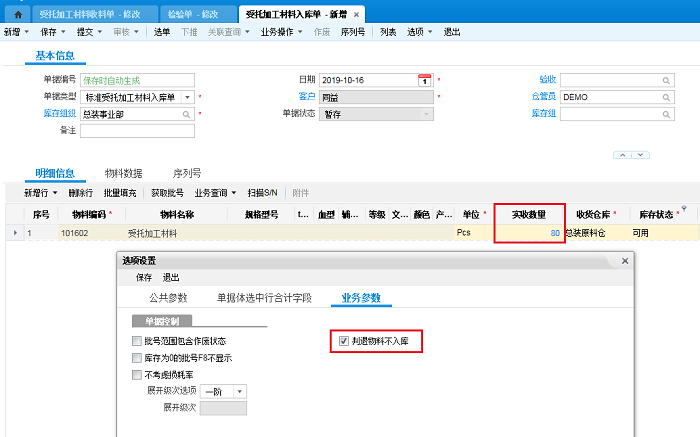Click search icon in 库存组 field
Screen dimensions: 700x437
[x=665, y=115]
